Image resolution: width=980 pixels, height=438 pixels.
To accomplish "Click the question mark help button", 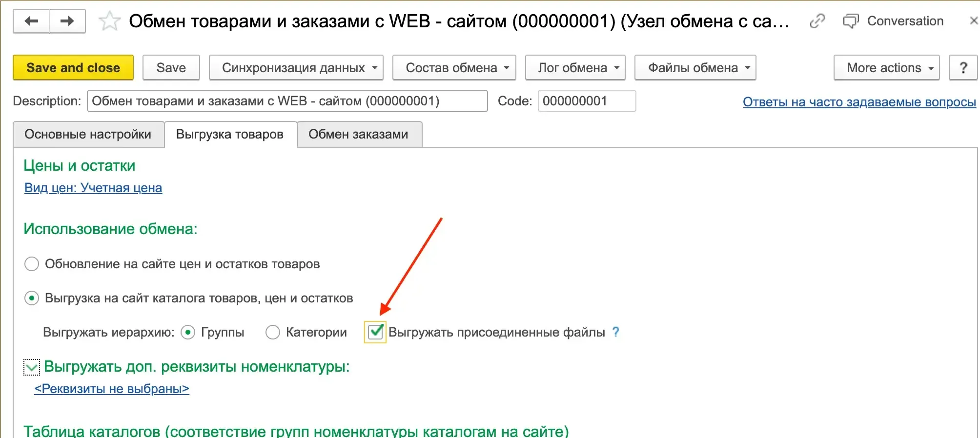I will pyautogui.click(x=963, y=67).
